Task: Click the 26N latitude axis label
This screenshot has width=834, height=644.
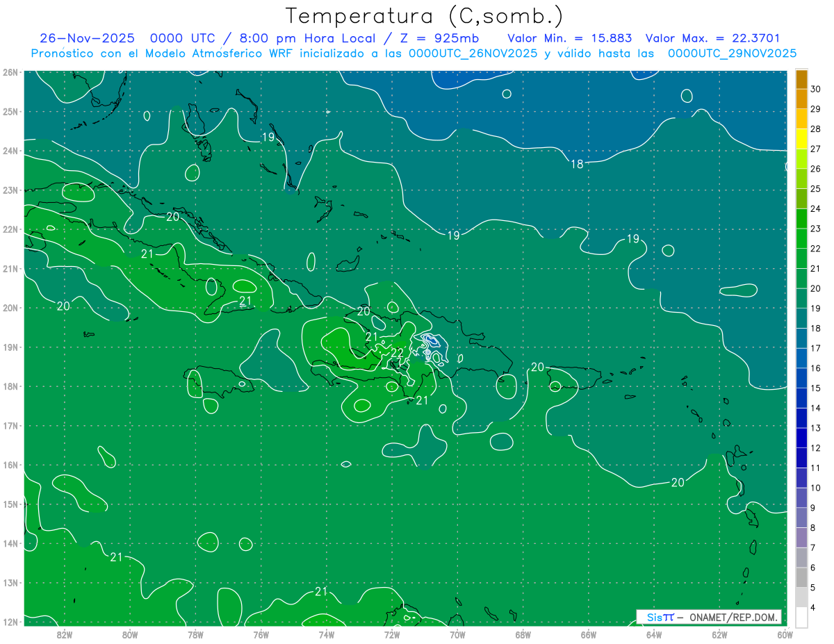Action: click(10, 72)
